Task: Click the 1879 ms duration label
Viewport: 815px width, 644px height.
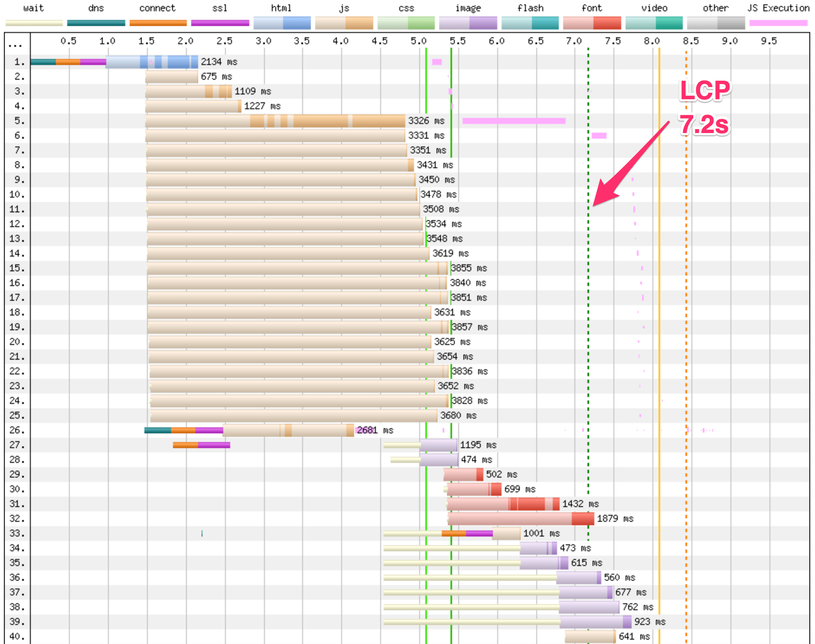Action: (615, 519)
